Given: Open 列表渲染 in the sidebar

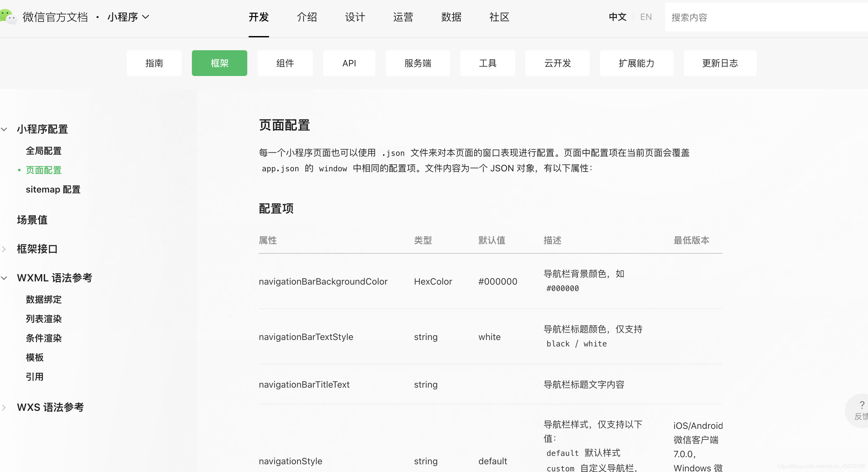Looking at the screenshot, I should [44, 319].
